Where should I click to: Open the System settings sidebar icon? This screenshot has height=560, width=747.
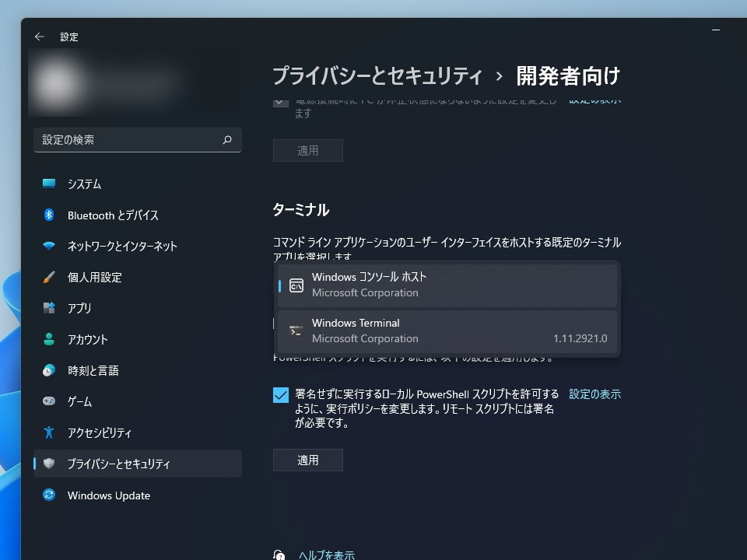click(x=48, y=184)
